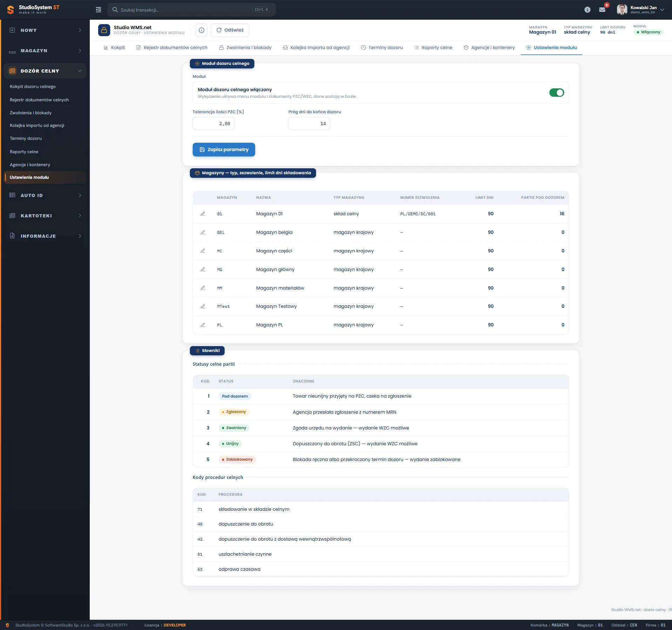Click the Zapisz parametry button
This screenshot has width=672, height=630.
click(224, 150)
